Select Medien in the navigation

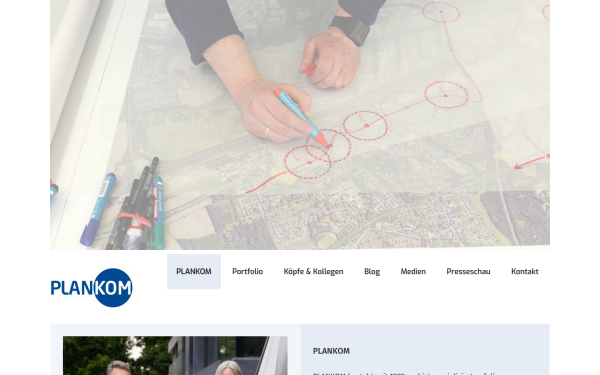(x=413, y=271)
